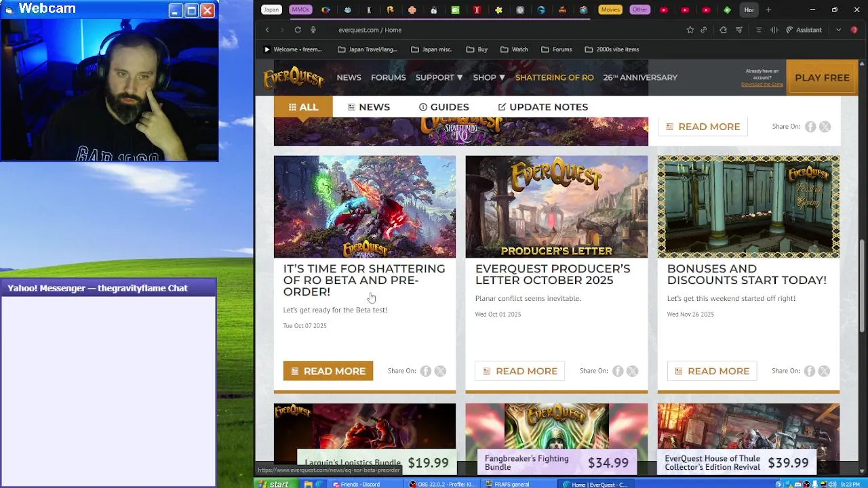This screenshot has width=868, height=488.
Task: Click READ MORE on the top banner article
Action: [x=703, y=127]
